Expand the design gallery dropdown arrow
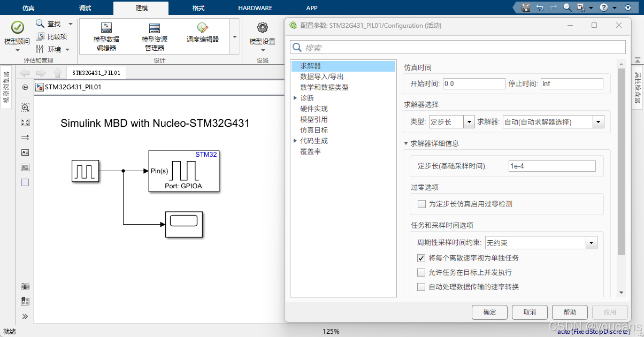 [x=235, y=37]
